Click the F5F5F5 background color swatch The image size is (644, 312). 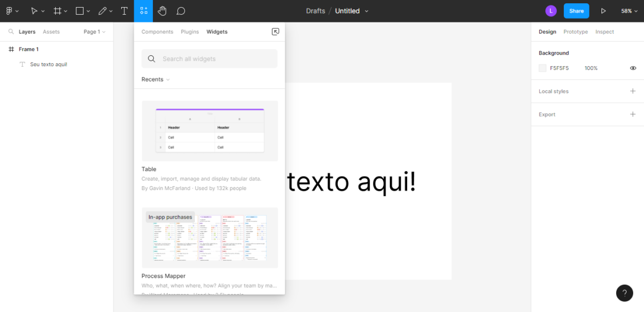542,68
